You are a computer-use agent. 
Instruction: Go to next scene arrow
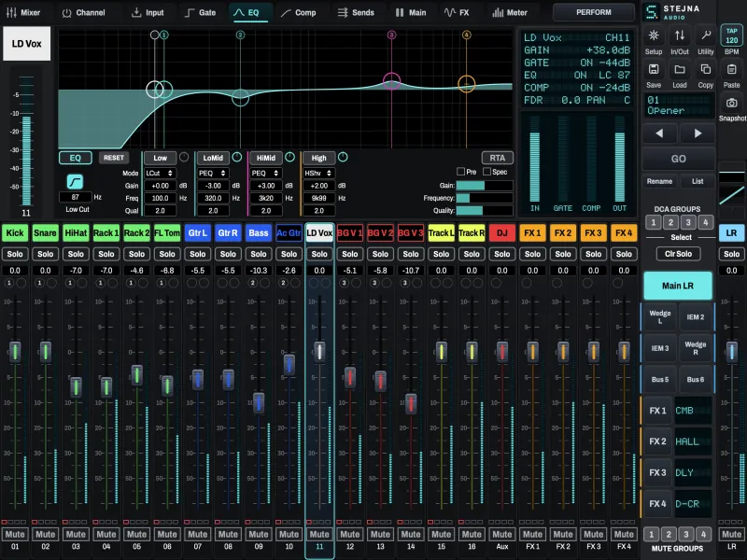coord(698,133)
